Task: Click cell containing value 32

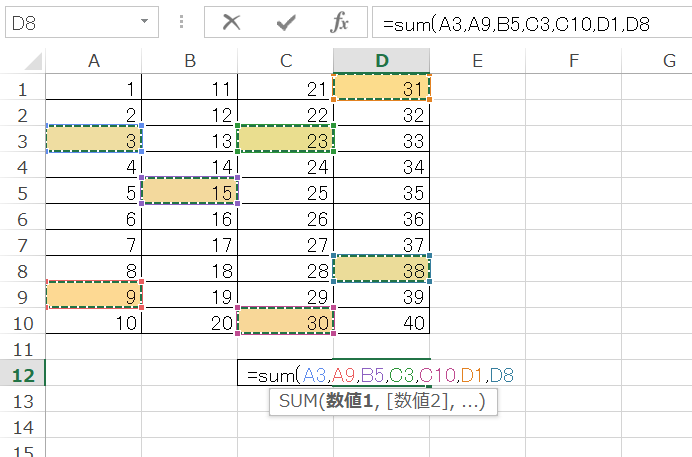Action: pyautogui.click(x=382, y=113)
